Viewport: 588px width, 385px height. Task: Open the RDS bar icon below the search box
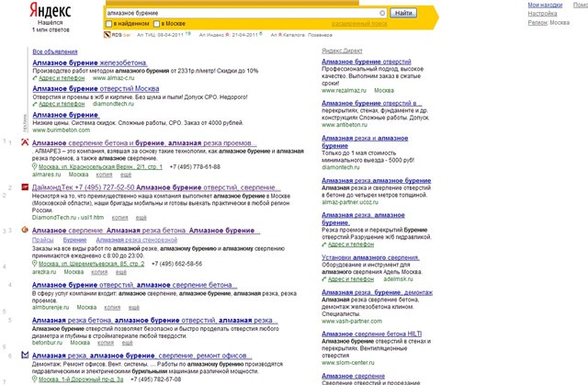107,35
